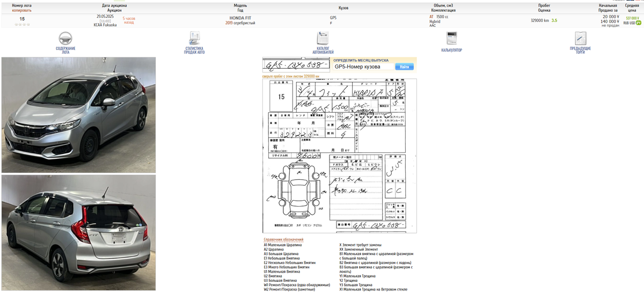Click the 'не продан' status text
The width and height of the screenshot is (644, 292).
(x=610, y=25)
